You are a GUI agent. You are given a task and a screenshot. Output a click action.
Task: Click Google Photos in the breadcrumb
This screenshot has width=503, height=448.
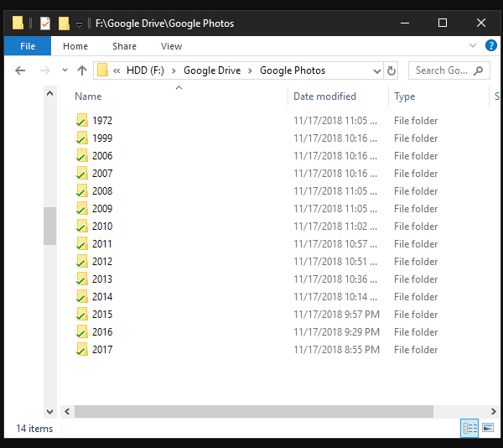[293, 70]
